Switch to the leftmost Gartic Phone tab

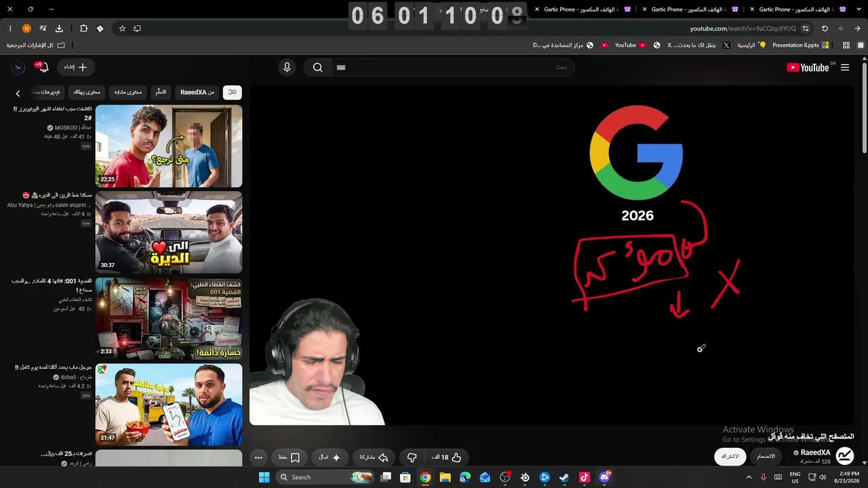coord(583,9)
